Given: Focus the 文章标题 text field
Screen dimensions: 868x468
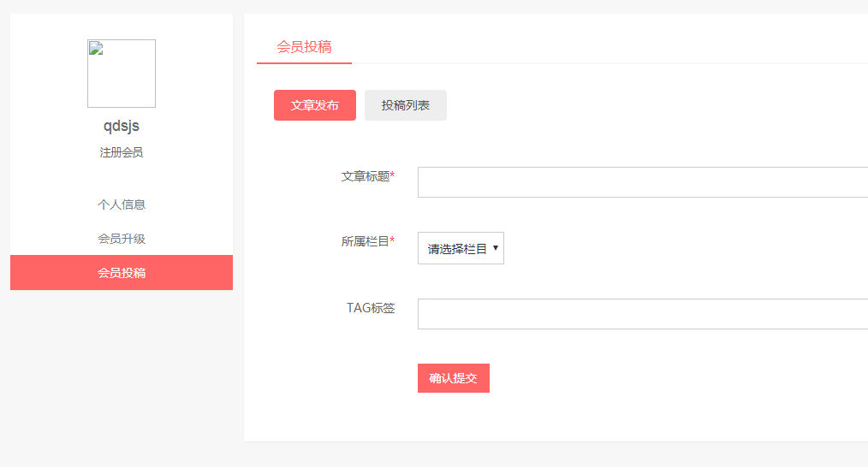Looking at the screenshot, I should (643, 182).
